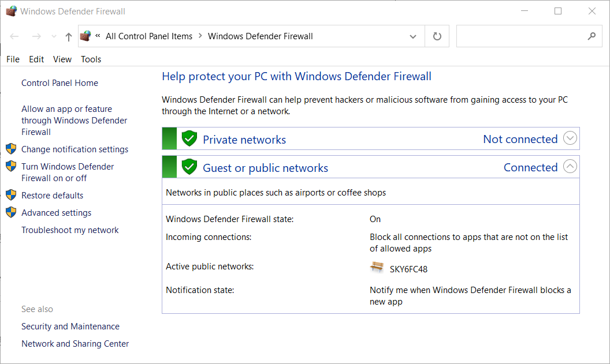Image resolution: width=610 pixels, height=364 pixels.
Task: Click the shield icon beside Advanced settings
Action: point(11,212)
